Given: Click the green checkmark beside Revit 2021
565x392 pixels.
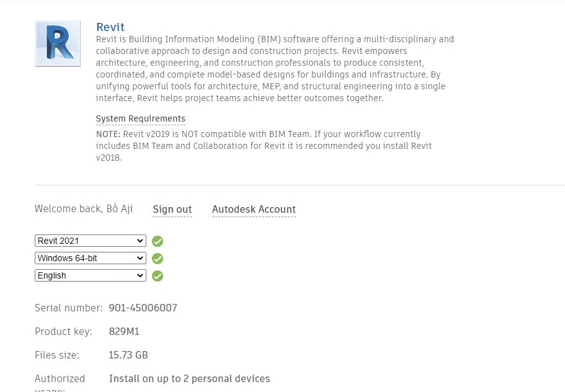Looking at the screenshot, I should pos(158,241).
